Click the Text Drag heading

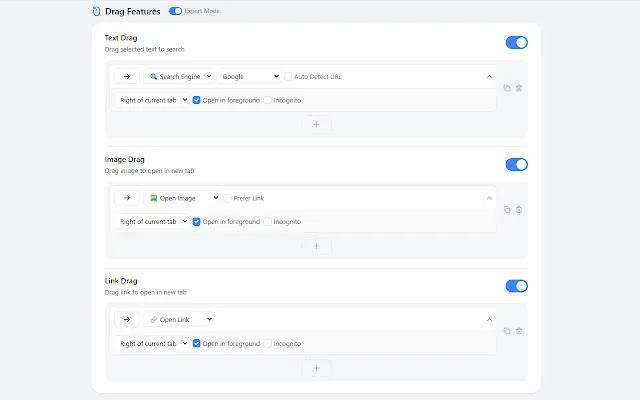point(121,38)
